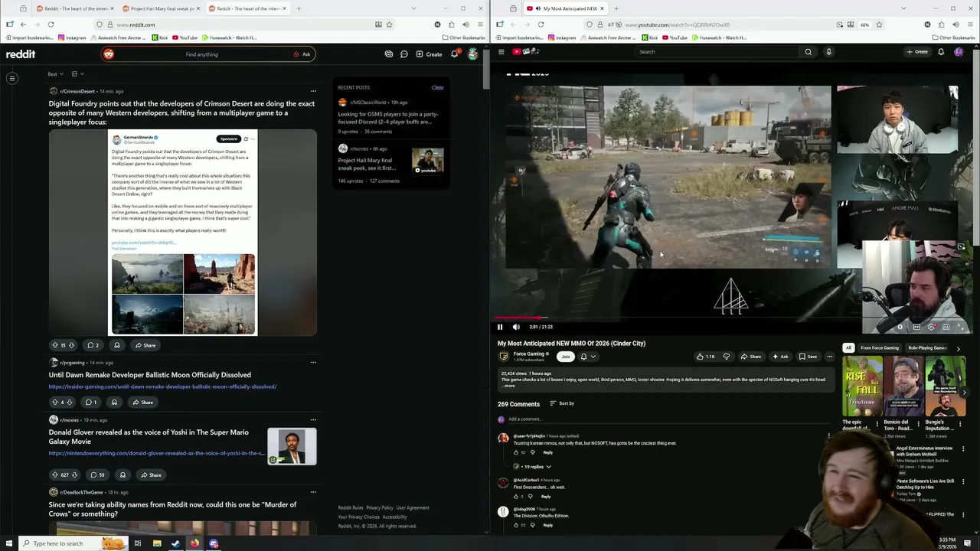Click the Ask button in Reddit search
This screenshot has height=551, width=980.
pos(302,54)
